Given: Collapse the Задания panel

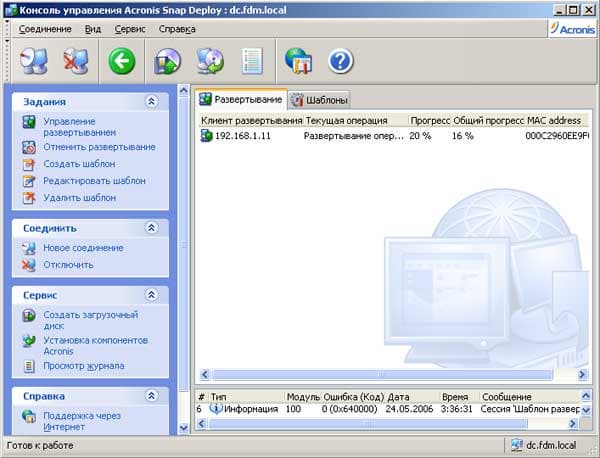Looking at the screenshot, I should (x=152, y=101).
